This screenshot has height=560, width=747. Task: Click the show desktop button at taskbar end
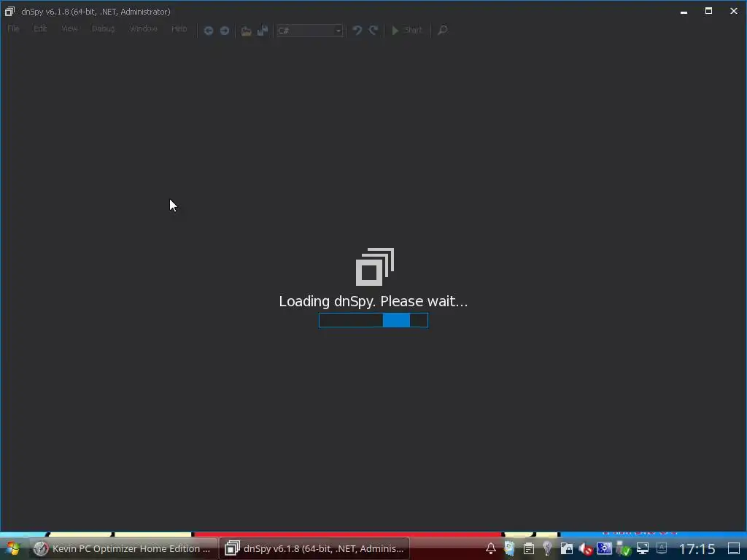(x=734, y=548)
